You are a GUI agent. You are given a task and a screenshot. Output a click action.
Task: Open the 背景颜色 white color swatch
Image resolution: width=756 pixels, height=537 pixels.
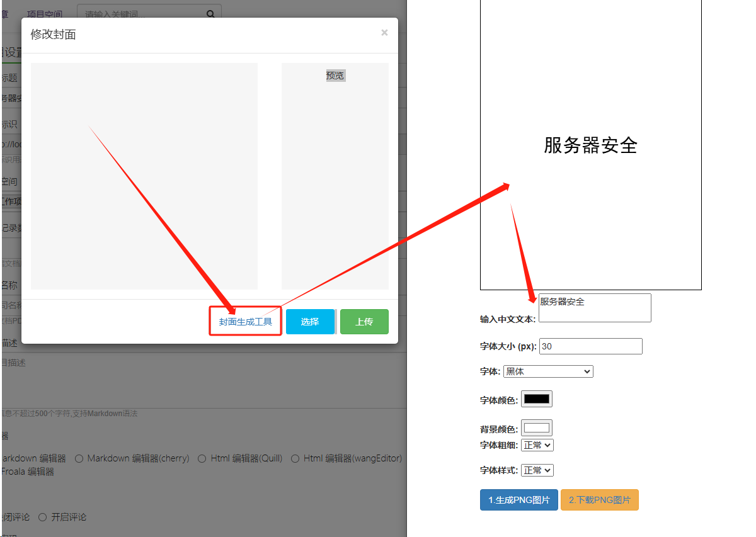click(x=536, y=428)
